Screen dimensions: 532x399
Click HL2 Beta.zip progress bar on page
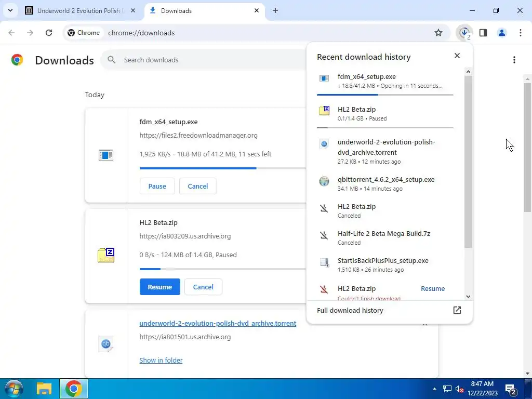(222, 269)
